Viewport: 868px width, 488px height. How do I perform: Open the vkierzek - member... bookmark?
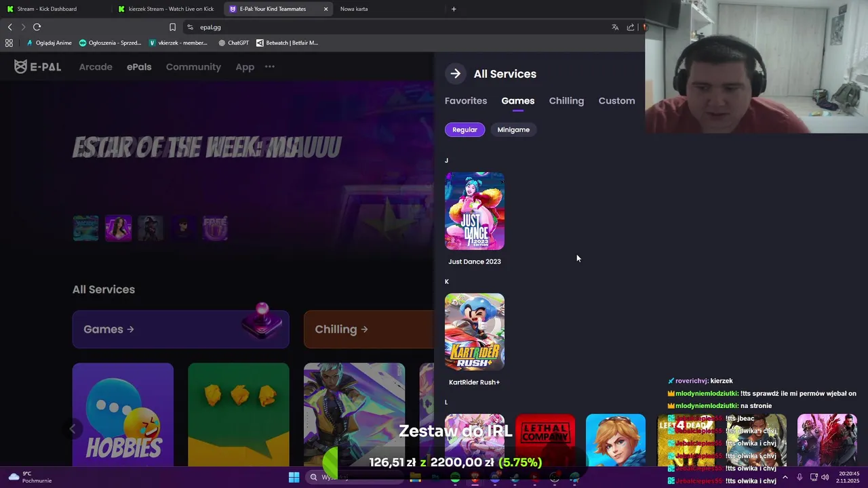point(178,43)
